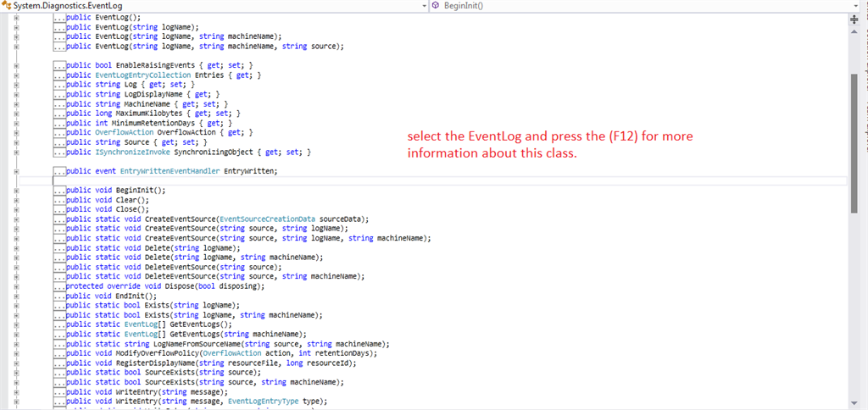The width and height of the screenshot is (868, 410).
Task: Click the EntryWrittenEventHandler type name
Action: point(170,171)
